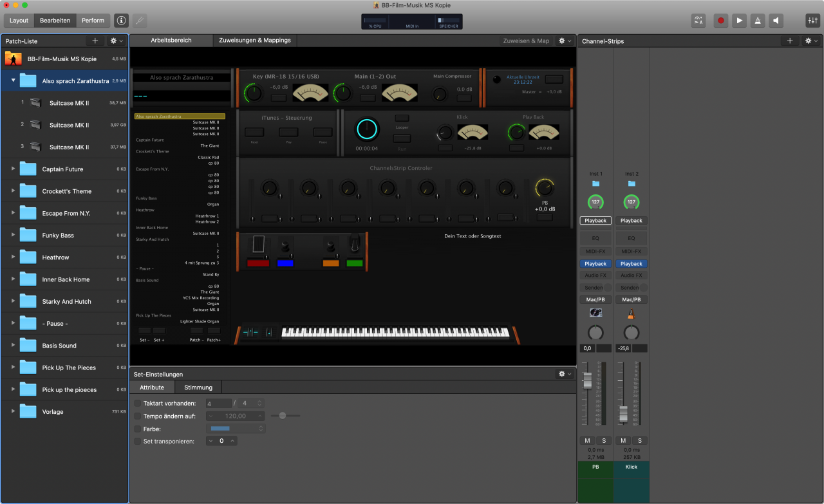Open the Patch-Liste gear dropdown menu

click(x=116, y=41)
